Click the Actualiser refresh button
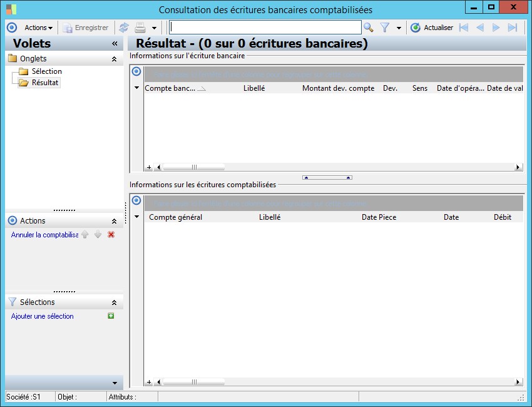Image resolution: width=532 pixels, height=407 pixels. [432, 28]
